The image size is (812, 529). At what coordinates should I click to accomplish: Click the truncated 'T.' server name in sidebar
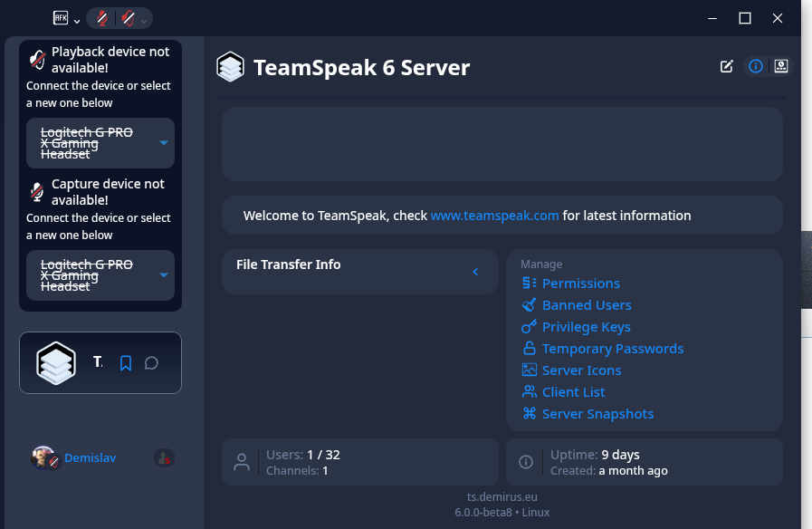coord(98,361)
